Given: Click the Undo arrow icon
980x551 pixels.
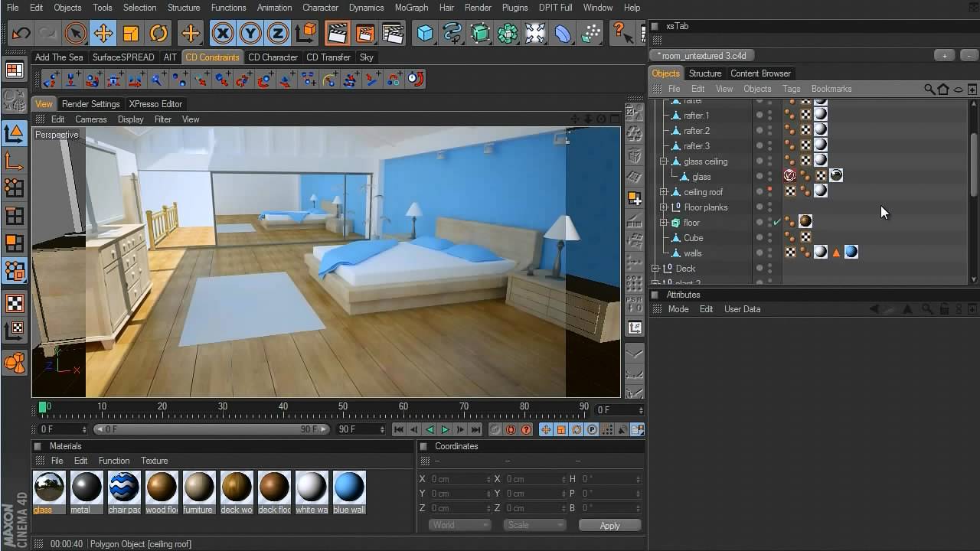Looking at the screenshot, I should pos(21,33).
